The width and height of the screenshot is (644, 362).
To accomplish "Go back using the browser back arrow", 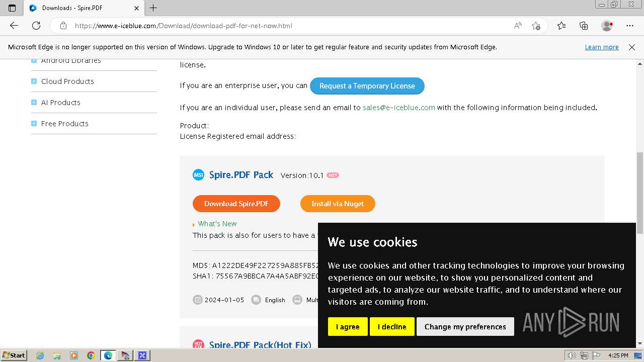I will coord(14,26).
